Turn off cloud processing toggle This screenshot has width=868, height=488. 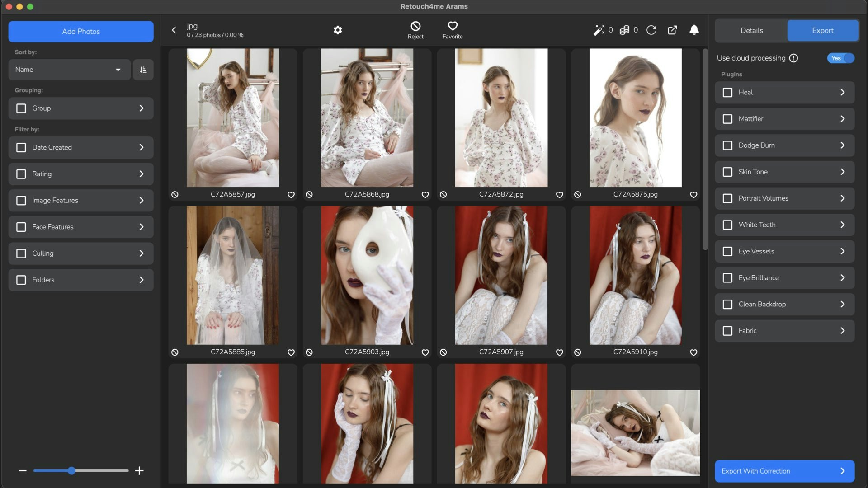(840, 58)
